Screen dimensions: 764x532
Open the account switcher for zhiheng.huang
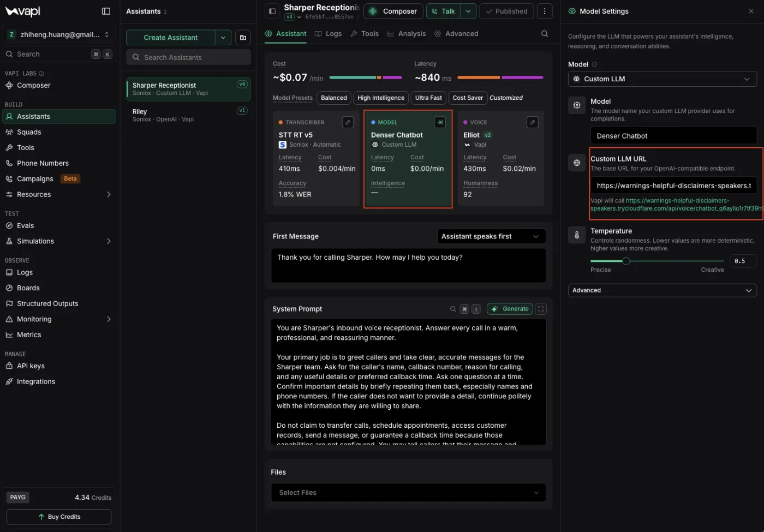click(59, 34)
